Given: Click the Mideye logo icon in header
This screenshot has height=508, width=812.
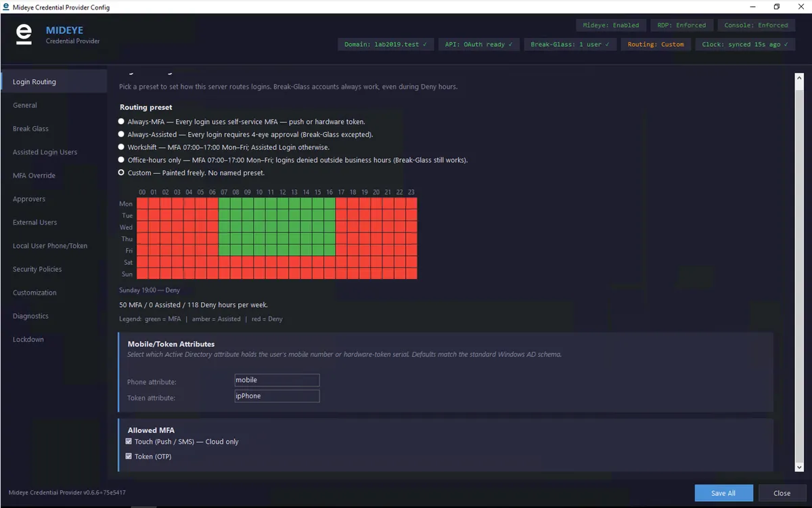Looking at the screenshot, I should [24, 35].
